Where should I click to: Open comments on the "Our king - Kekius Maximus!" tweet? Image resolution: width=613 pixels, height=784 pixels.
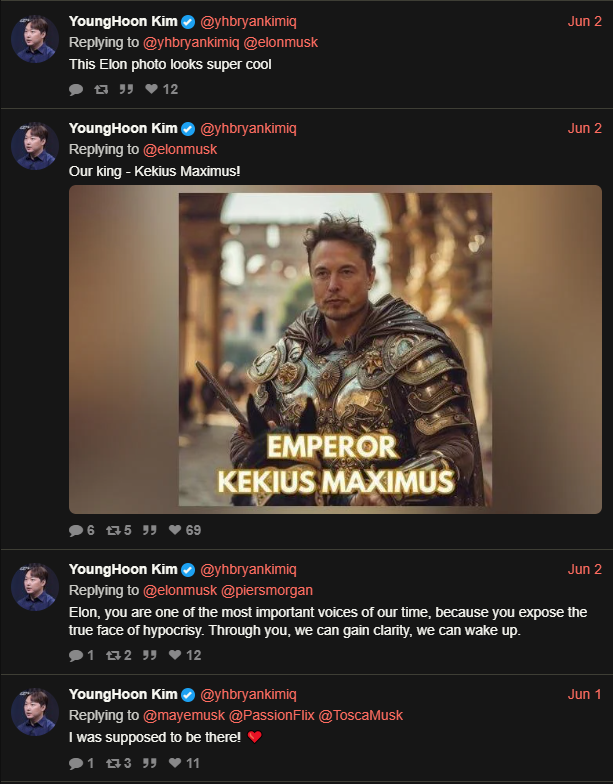76,530
